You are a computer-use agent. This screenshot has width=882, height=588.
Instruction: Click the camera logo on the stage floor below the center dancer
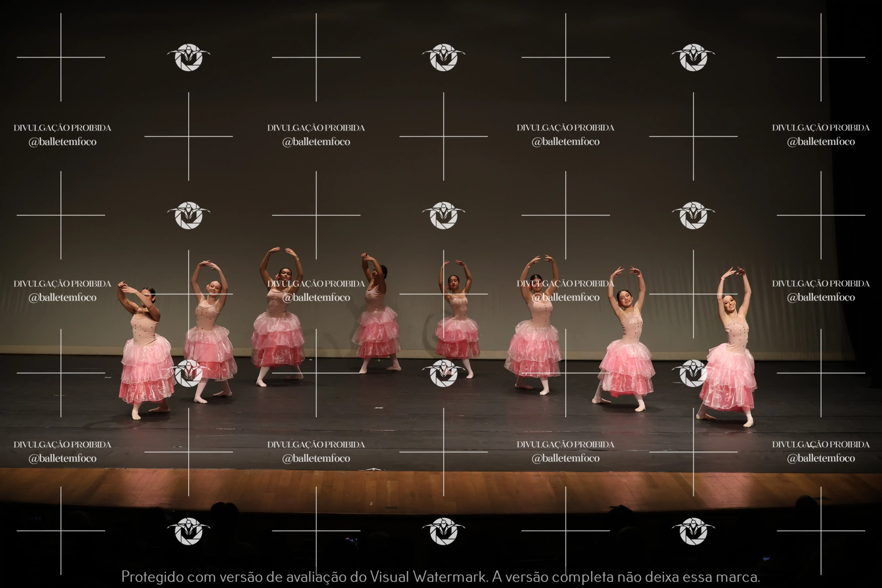click(444, 373)
